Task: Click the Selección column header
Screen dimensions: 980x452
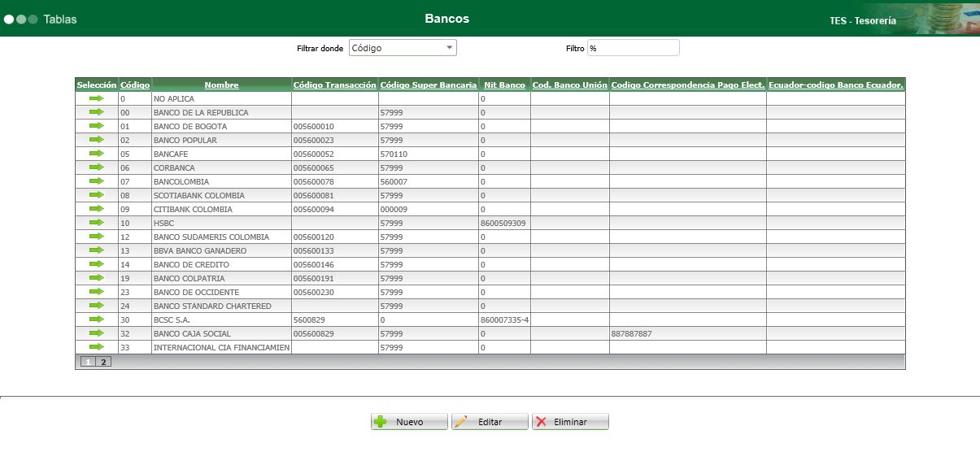Action: tap(97, 85)
